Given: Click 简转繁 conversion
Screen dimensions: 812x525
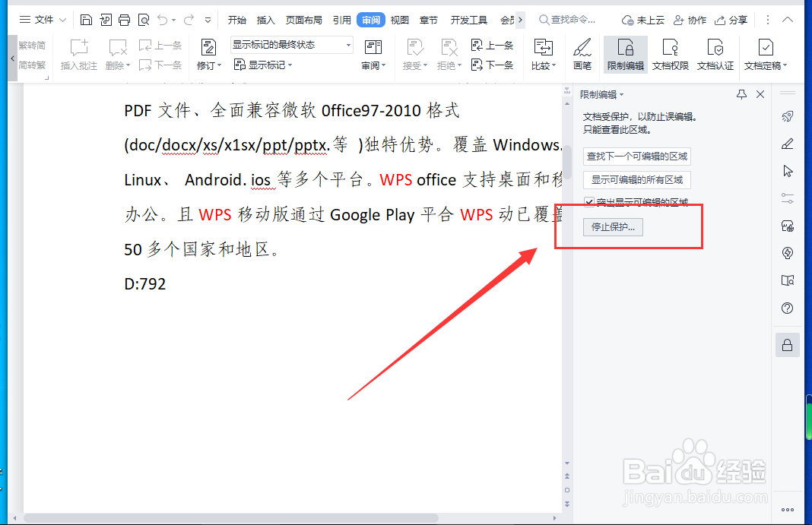Looking at the screenshot, I should tap(32, 65).
